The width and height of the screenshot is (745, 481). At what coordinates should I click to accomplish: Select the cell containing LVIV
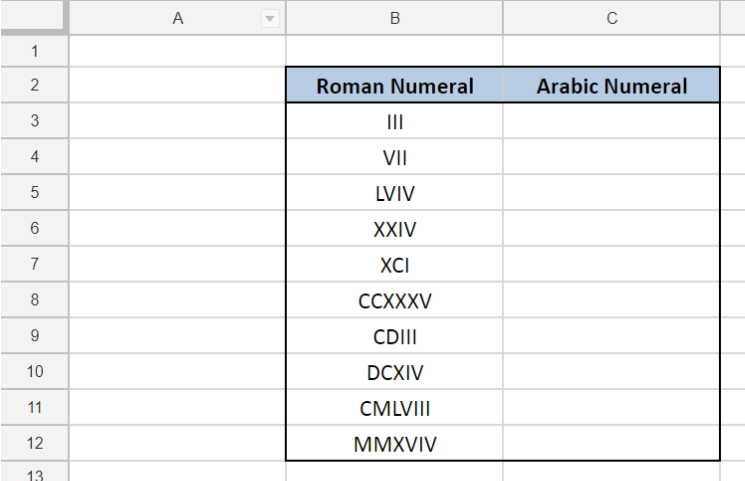click(x=394, y=192)
